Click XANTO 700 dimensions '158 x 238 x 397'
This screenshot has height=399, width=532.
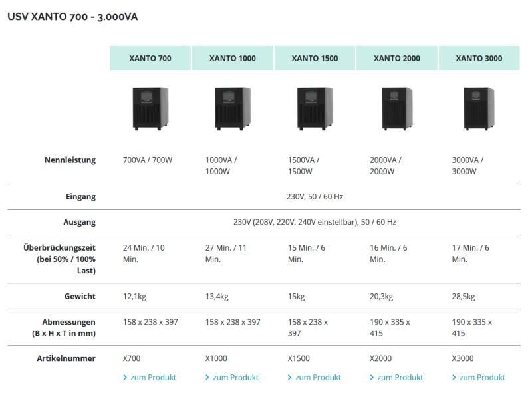[x=150, y=322]
